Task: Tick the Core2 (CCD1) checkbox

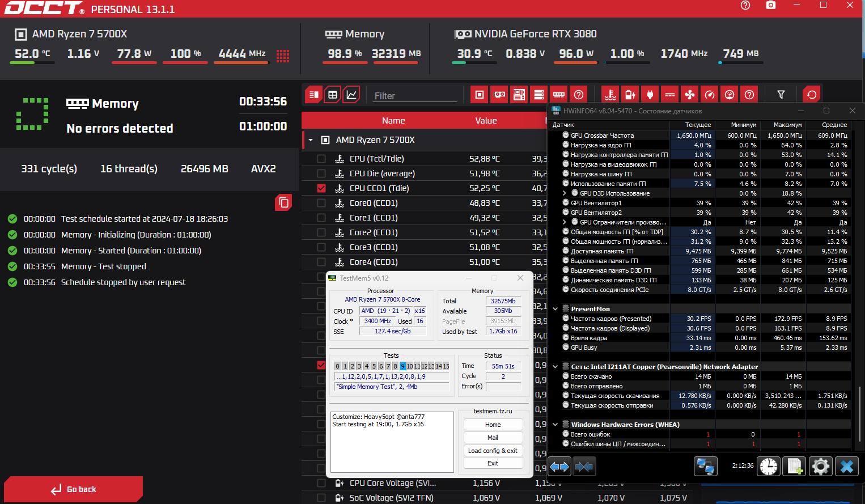Action: [x=321, y=232]
